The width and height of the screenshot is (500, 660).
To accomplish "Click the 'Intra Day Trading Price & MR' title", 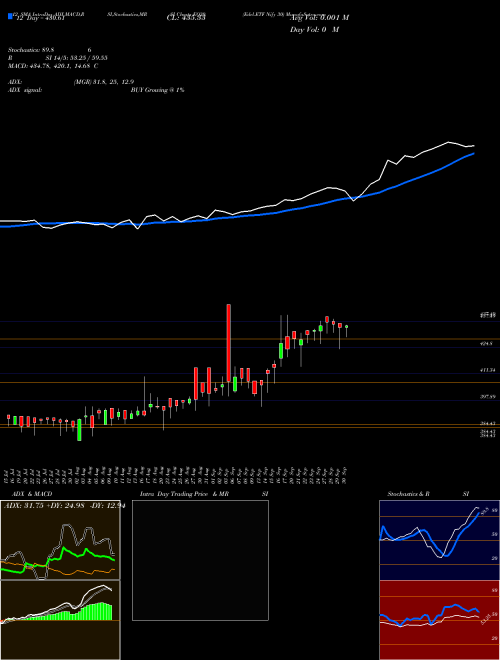I will (184, 494).
